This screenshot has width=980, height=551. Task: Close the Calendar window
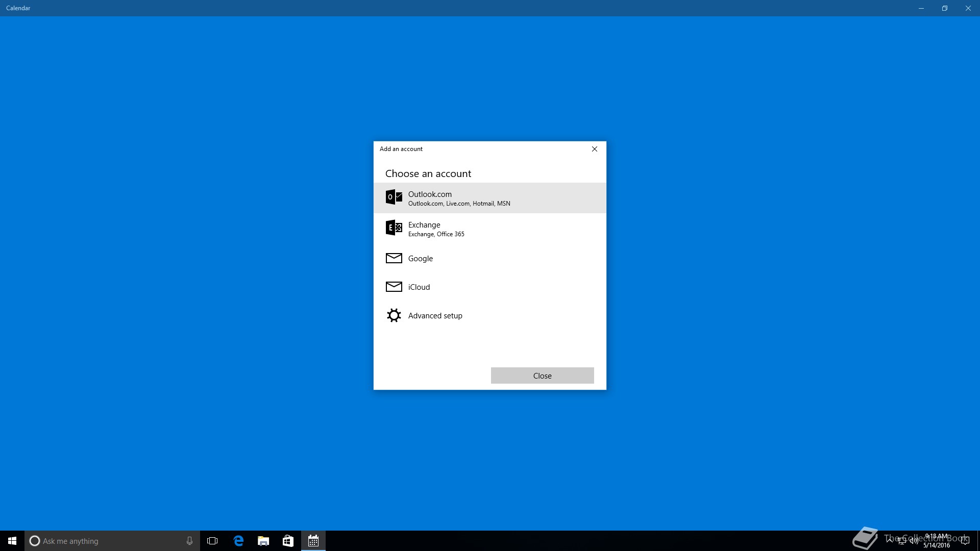pos(968,8)
